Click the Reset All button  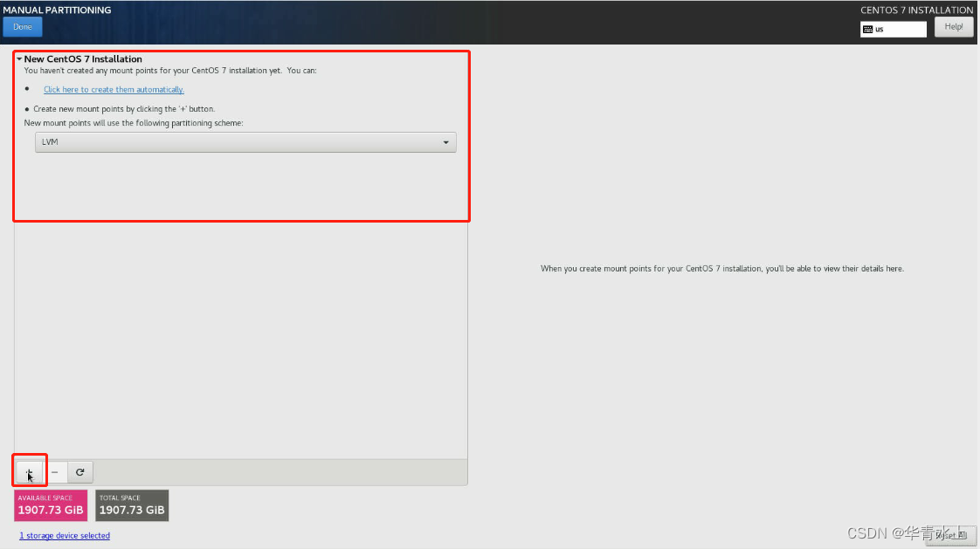point(951,535)
